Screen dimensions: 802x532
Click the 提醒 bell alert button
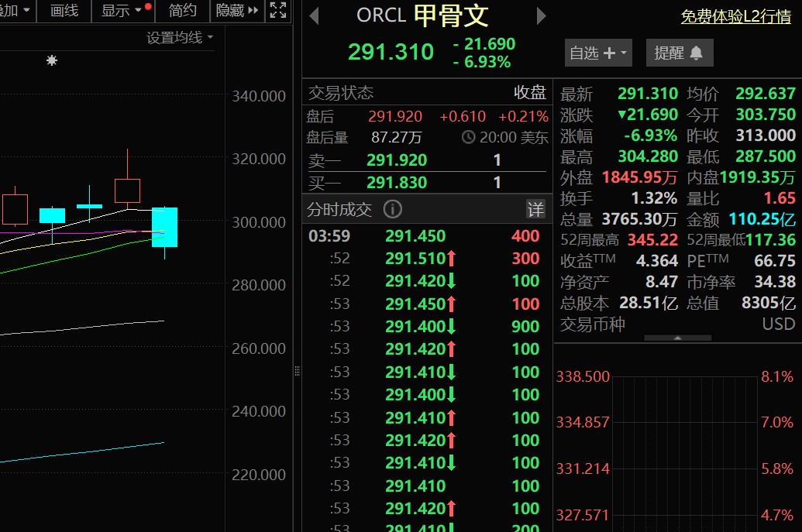point(679,53)
